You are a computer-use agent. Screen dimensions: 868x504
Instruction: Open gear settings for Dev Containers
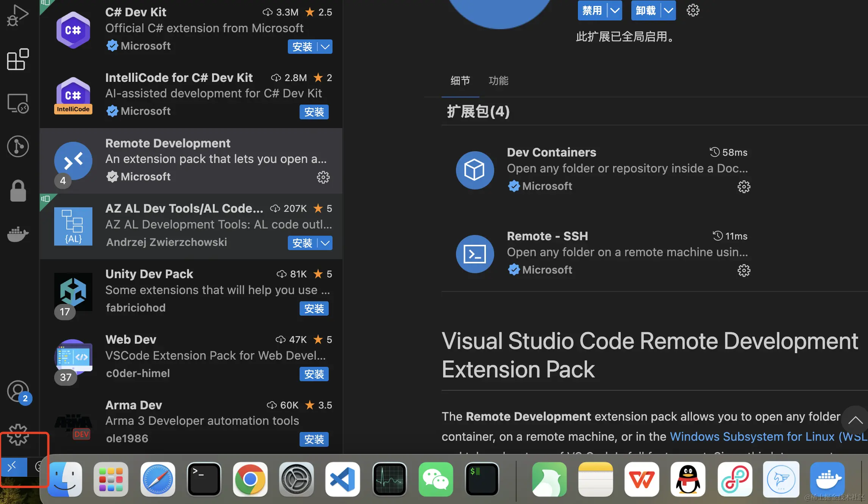[744, 187]
